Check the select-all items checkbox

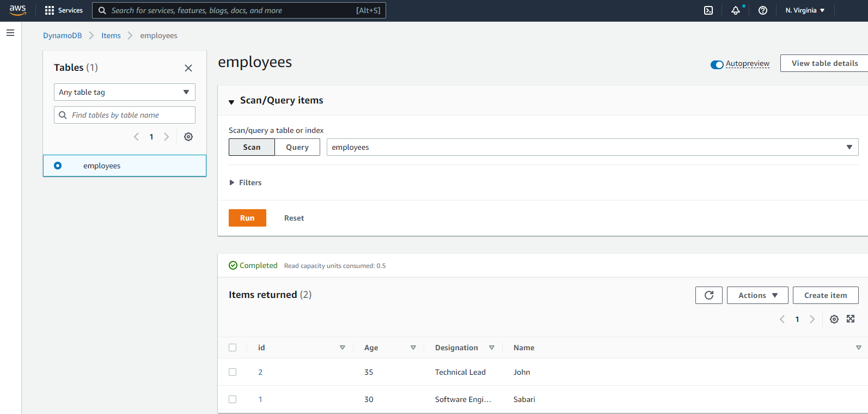(233, 348)
